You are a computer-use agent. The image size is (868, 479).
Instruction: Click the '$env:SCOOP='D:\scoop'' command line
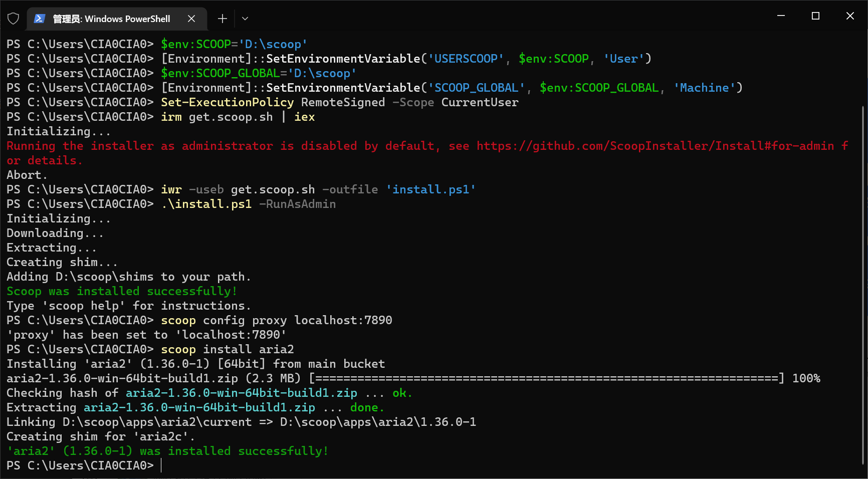coord(234,44)
